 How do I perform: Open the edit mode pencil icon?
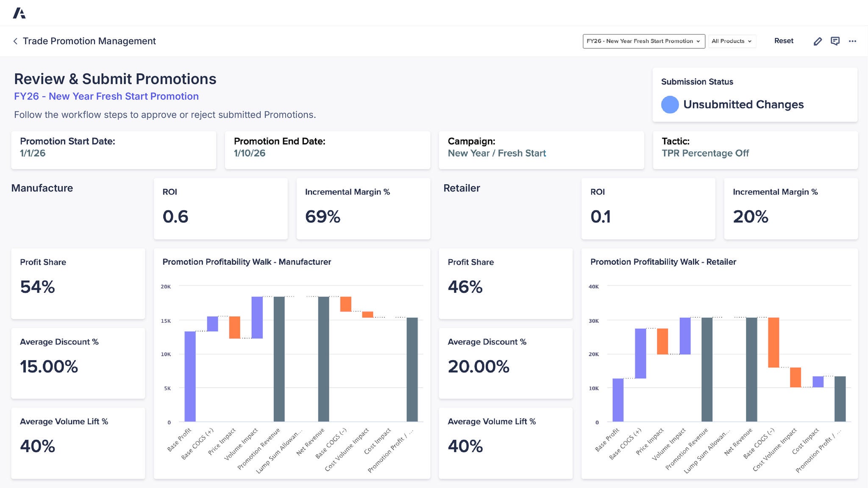[818, 41]
